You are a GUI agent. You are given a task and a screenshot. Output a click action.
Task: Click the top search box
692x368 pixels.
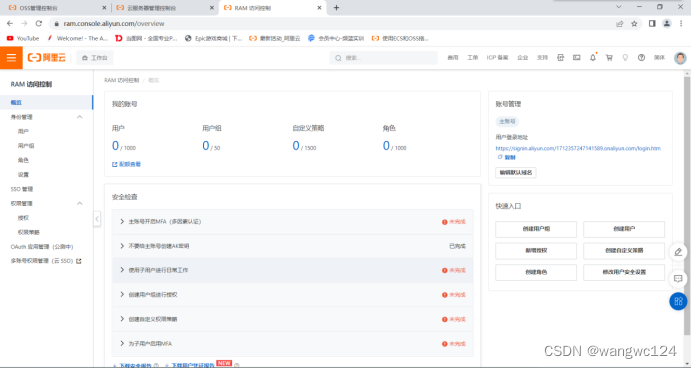click(384, 58)
